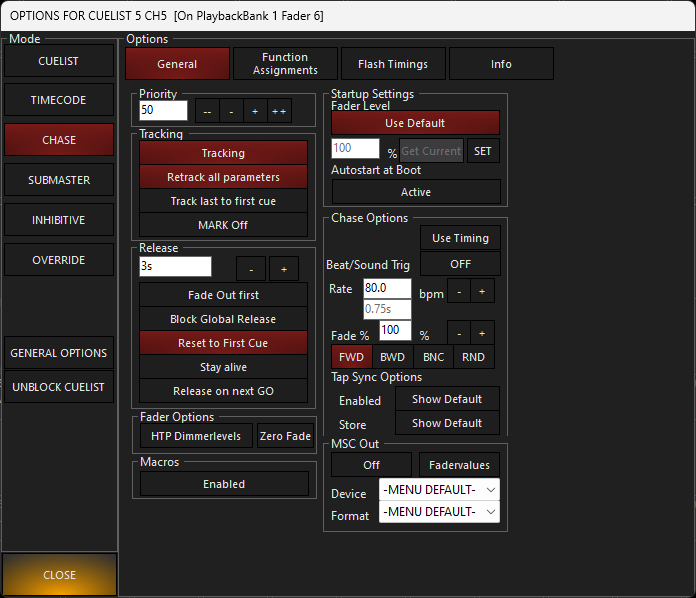Select RND random direction
696x598 pixels.
click(x=474, y=357)
